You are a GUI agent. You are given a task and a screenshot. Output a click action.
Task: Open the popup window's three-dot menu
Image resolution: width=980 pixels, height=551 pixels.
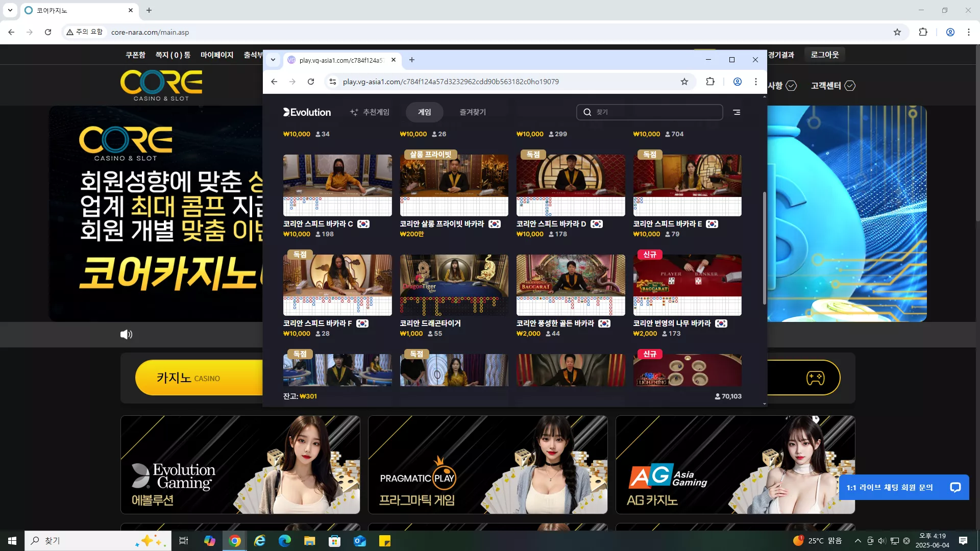(756, 82)
